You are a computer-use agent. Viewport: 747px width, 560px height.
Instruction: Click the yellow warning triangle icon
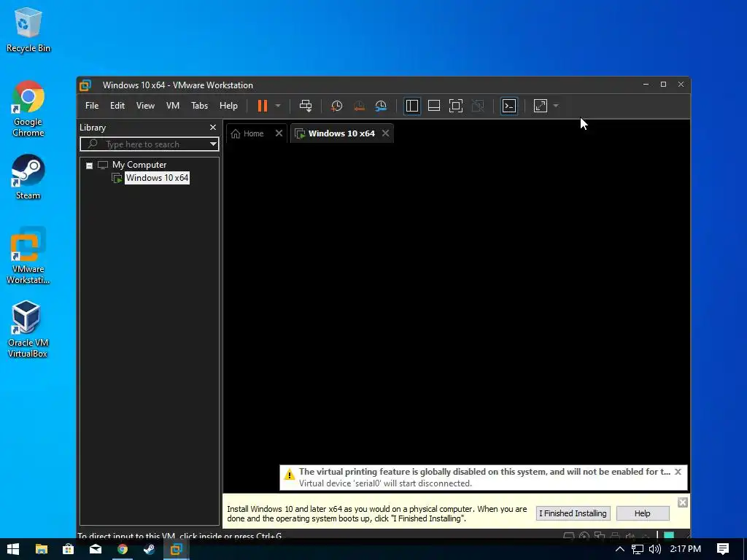click(x=289, y=474)
